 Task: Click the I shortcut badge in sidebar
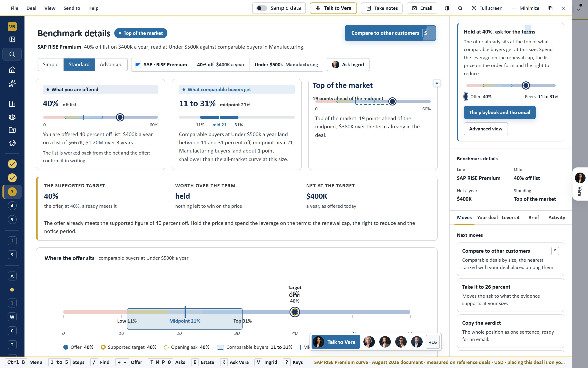12,241
